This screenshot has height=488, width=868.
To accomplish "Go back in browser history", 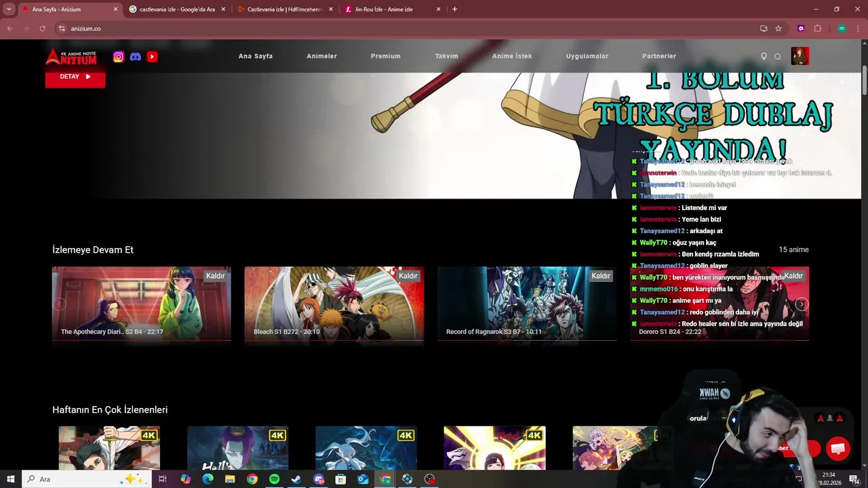I will tap(9, 28).
